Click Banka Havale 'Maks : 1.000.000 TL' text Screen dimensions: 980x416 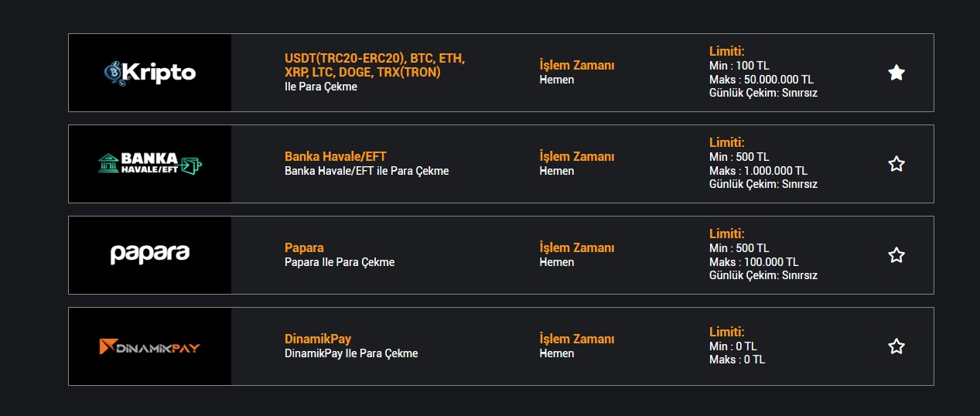point(758,171)
